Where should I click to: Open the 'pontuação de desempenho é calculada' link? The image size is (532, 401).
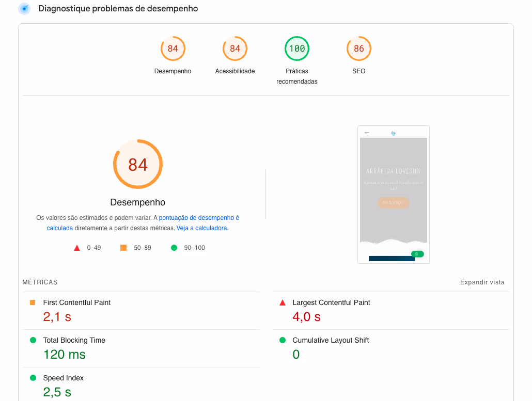pos(199,218)
